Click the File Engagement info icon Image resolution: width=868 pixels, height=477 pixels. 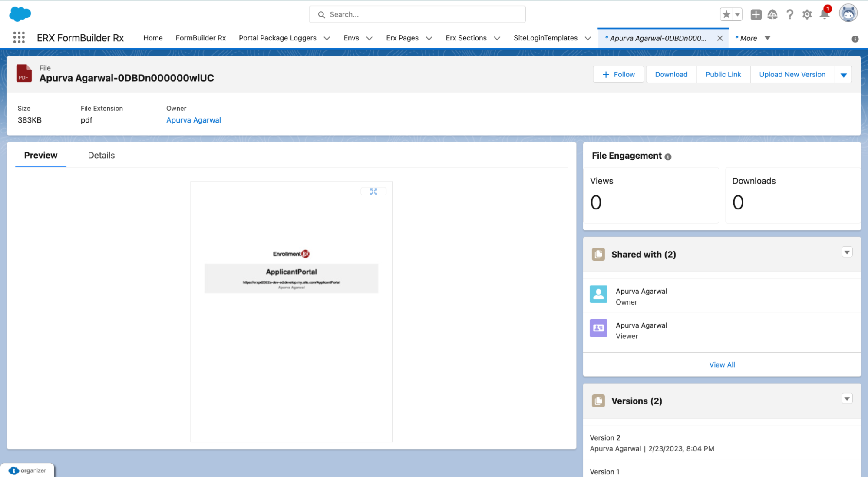668,157
